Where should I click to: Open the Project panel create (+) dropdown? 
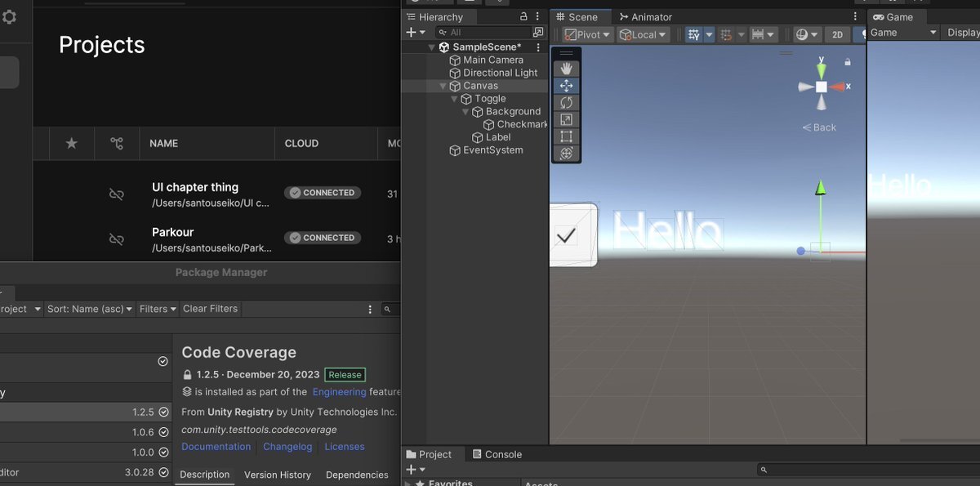coord(415,470)
